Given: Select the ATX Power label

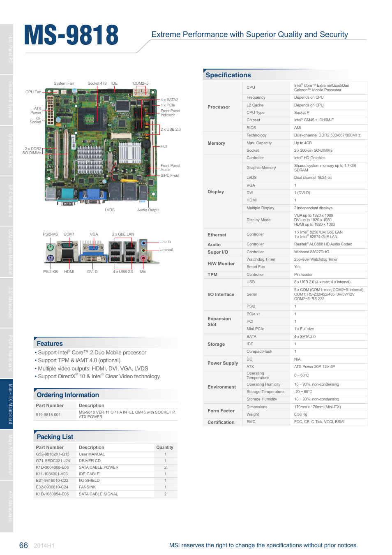Looking at the screenshot, I should tap(36, 111).
